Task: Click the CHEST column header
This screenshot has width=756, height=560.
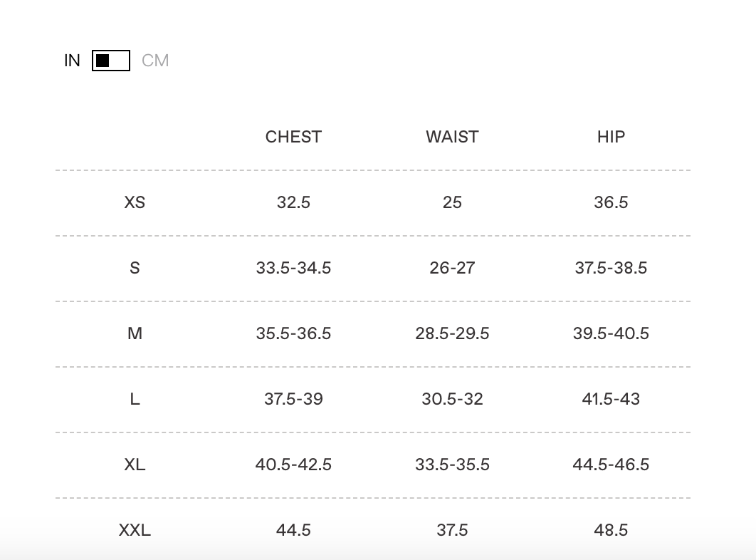Action: pos(293,137)
